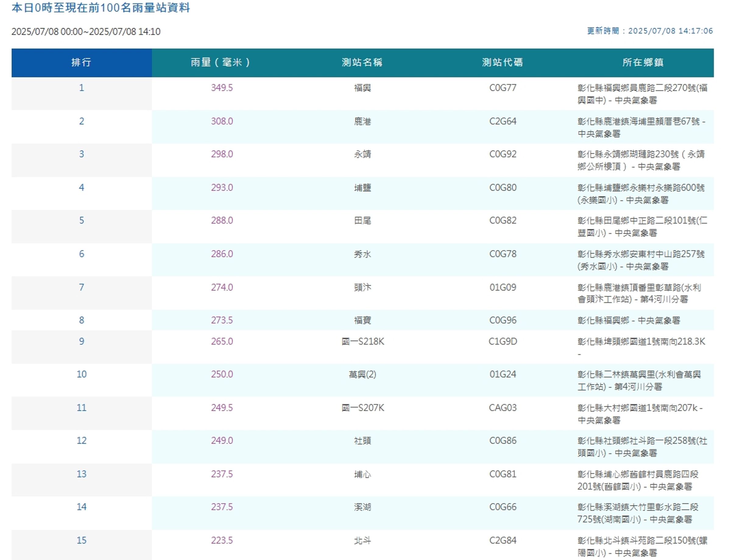Click the 所在鄉鎮 column header
This screenshot has height=560, width=731.
point(643,63)
